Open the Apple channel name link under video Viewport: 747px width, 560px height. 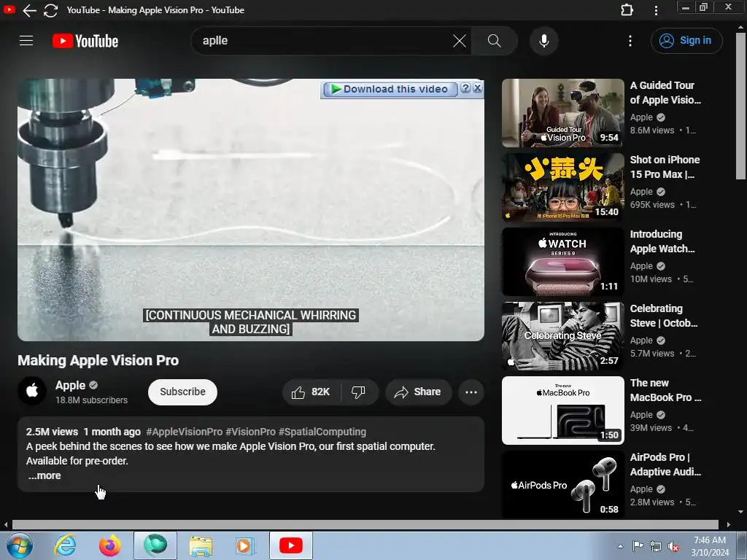pos(70,385)
